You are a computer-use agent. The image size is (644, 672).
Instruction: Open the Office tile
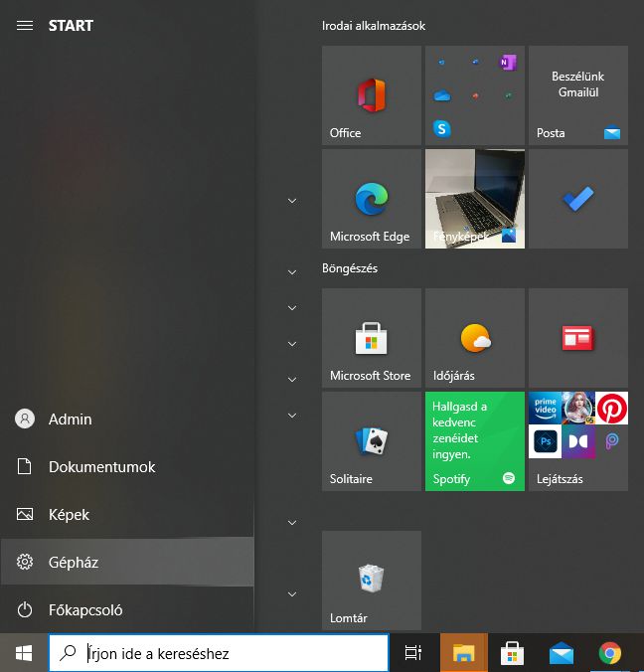(x=372, y=95)
